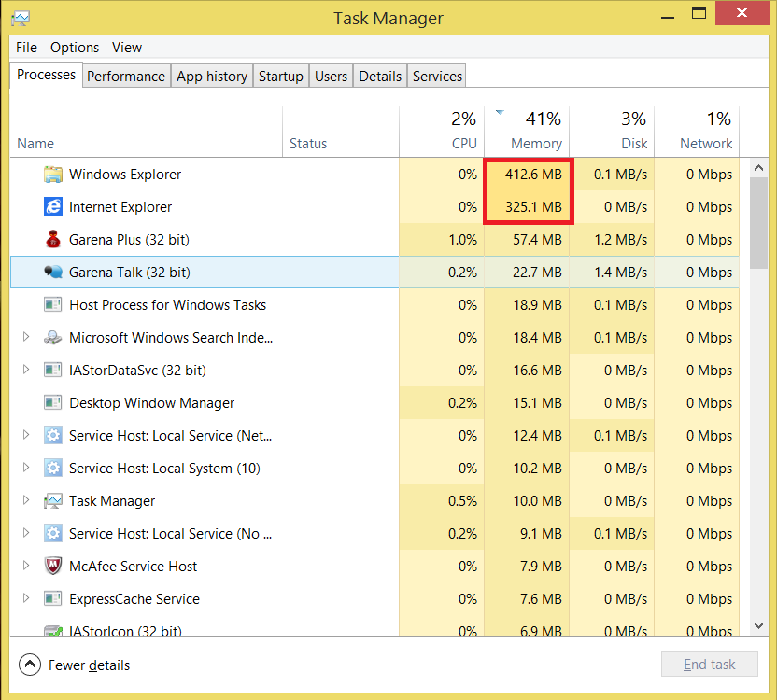Expand the Microsoft Windows Search Indexer group

(x=26, y=337)
